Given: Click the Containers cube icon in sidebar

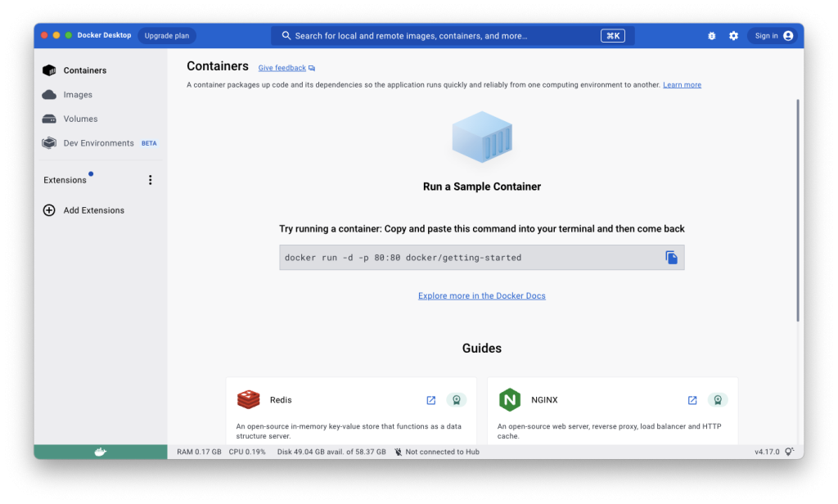Looking at the screenshot, I should tap(49, 70).
